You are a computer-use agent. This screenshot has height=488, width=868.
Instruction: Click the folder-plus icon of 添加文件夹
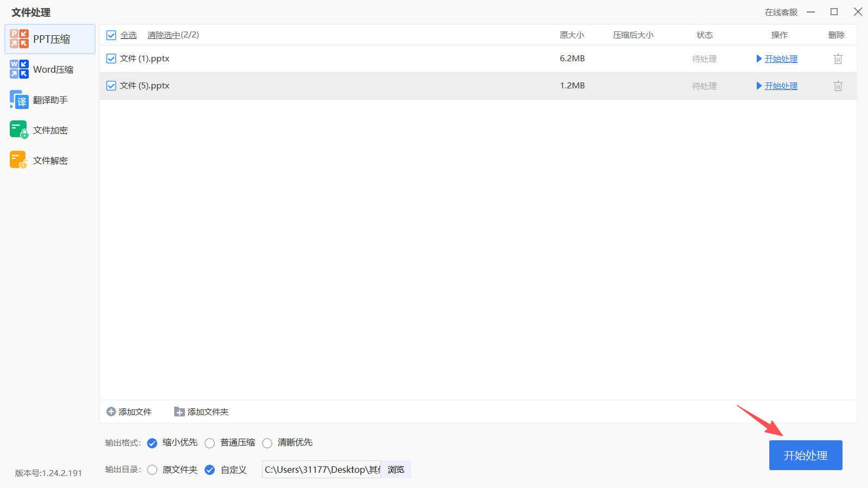[179, 412]
